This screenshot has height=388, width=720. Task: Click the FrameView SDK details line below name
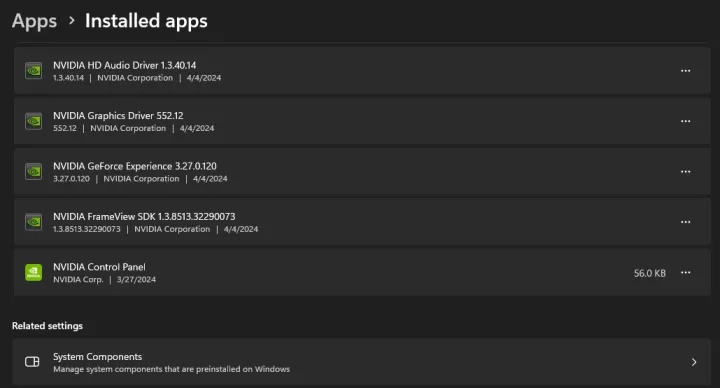click(x=156, y=229)
